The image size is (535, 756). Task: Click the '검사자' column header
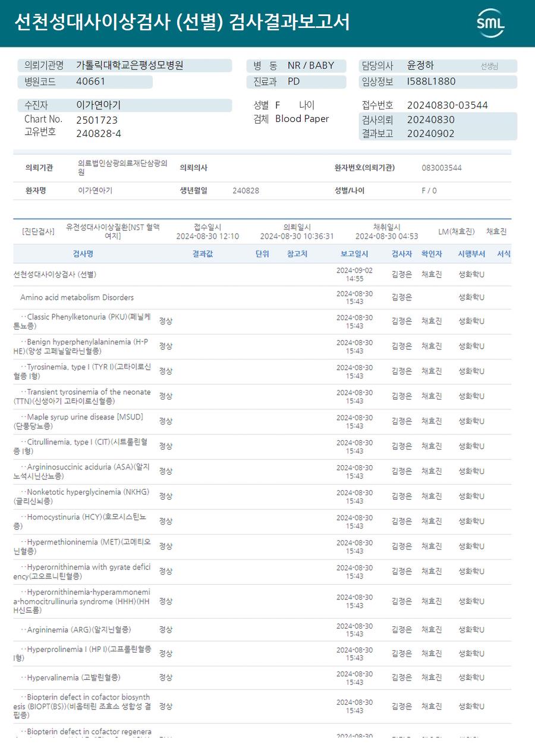pyautogui.click(x=402, y=254)
